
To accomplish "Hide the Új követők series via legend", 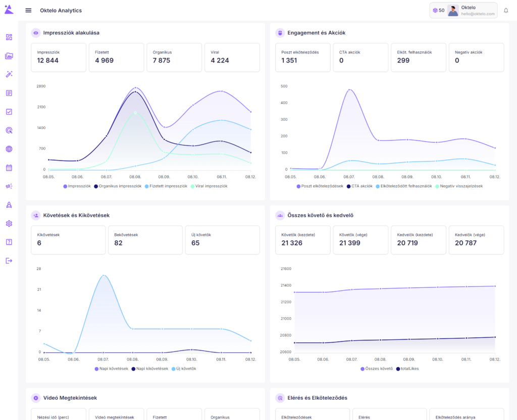I will (x=184, y=369).
